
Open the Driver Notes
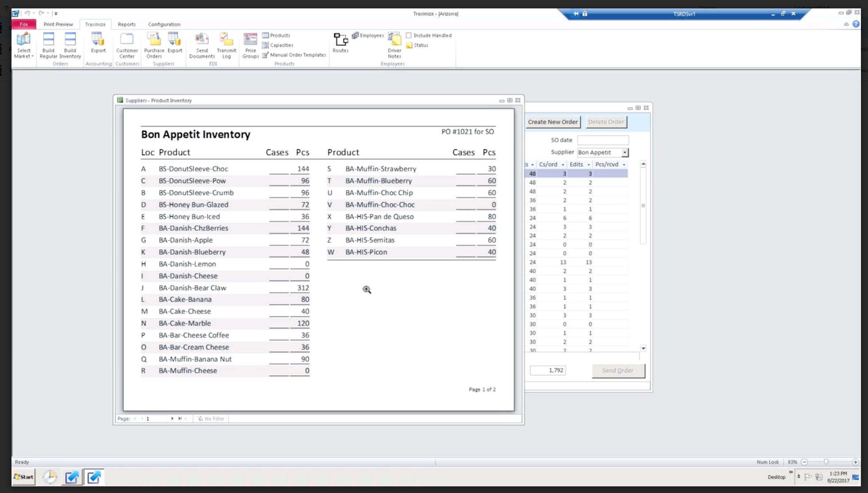pos(394,45)
